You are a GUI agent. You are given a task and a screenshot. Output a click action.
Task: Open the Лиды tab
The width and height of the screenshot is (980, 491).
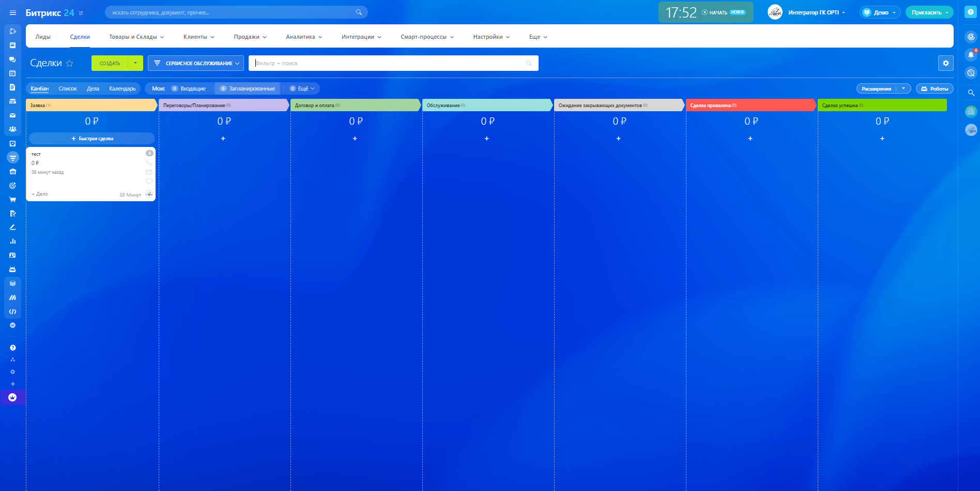pos(43,37)
